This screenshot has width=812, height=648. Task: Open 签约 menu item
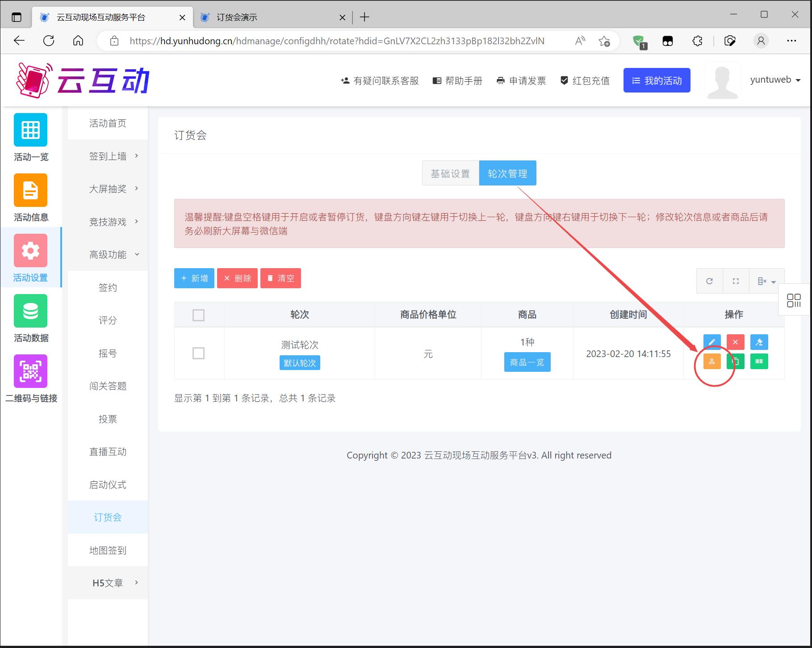click(x=108, y=287)
